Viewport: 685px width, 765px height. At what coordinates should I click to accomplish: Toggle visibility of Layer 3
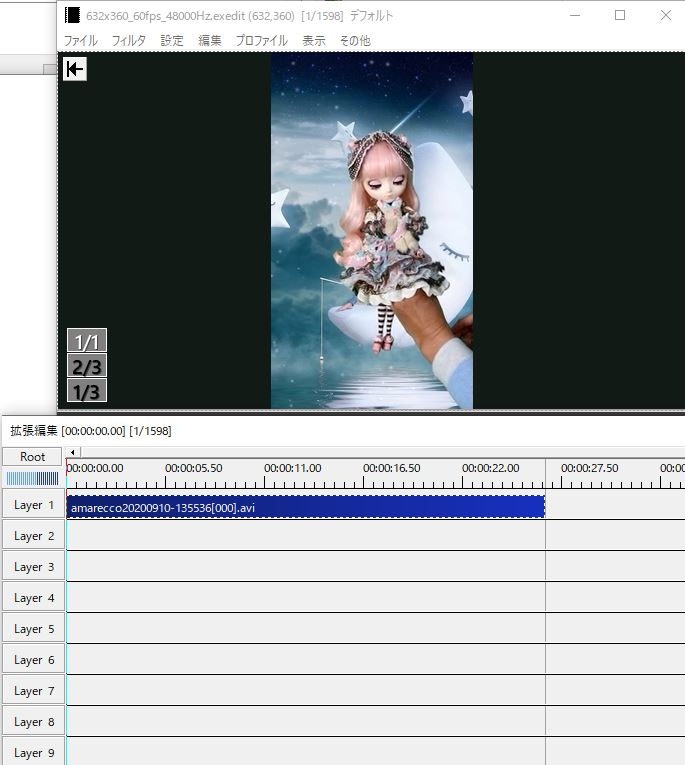(34, 567)
